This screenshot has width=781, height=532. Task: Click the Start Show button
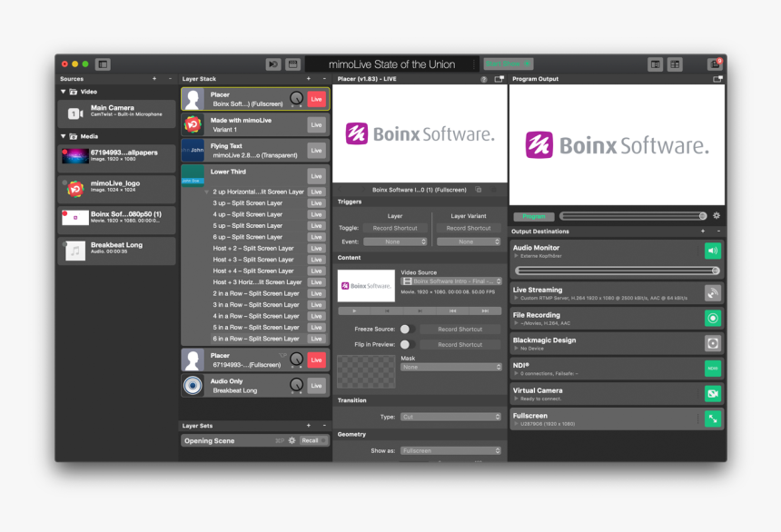pyautogui.click(x=508, y=64)
